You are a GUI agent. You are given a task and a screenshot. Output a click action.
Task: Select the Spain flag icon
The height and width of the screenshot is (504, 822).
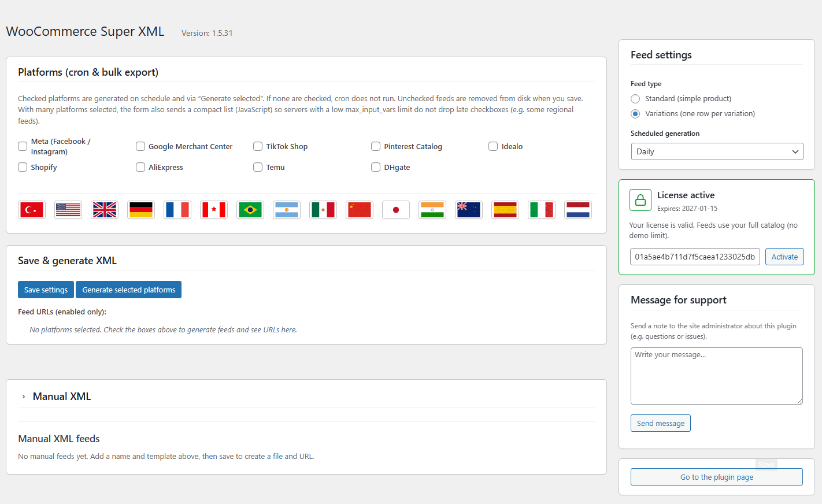coord(505,210)
